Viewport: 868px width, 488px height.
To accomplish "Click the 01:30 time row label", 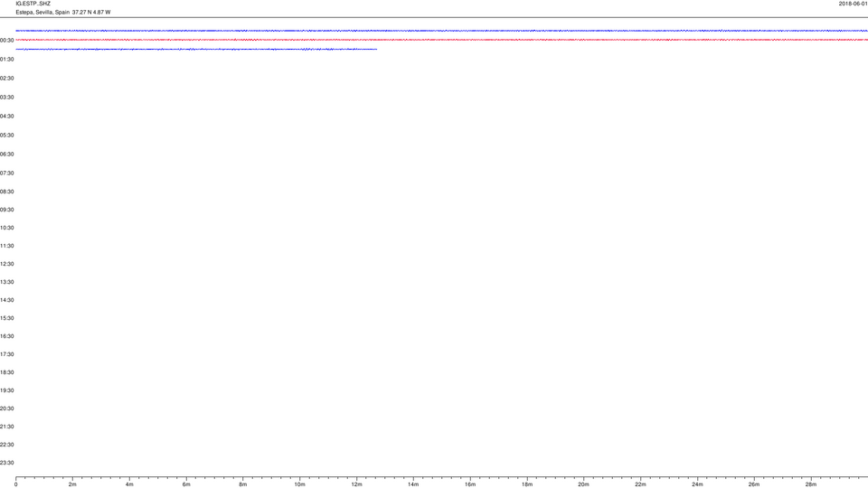I will (6, 60).
